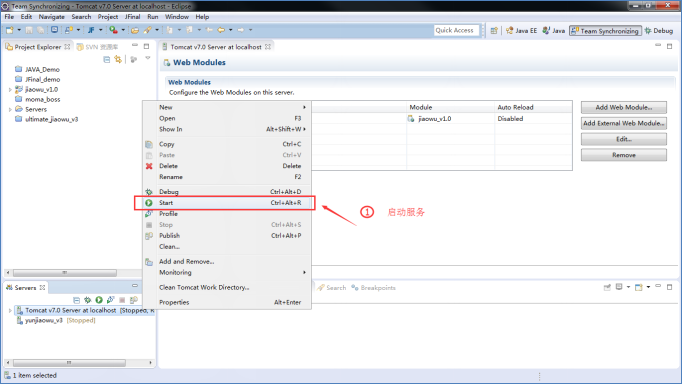Expand the jiaowu_v1.0 project tree node
The width and height of the screenshot is (683, 385).
(10, 90)
